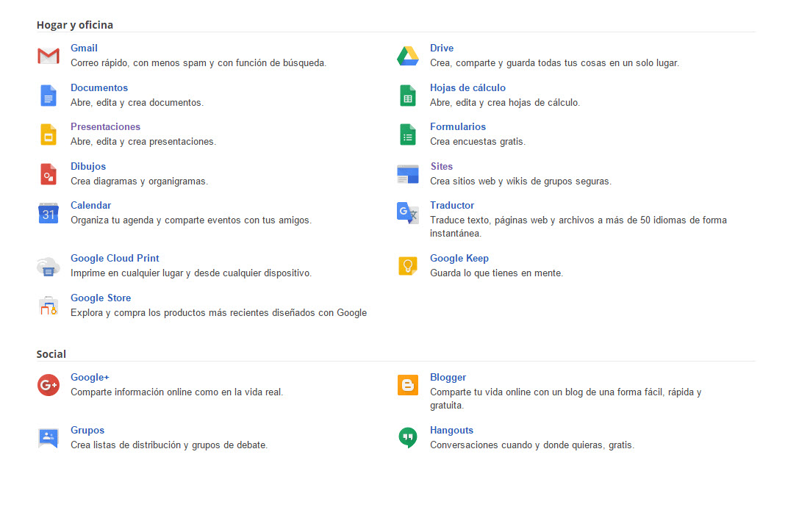Screen dimensions: 810x532
Task: Click text 'Correo rápido, con menos spam'
Action: coord(138,63)
